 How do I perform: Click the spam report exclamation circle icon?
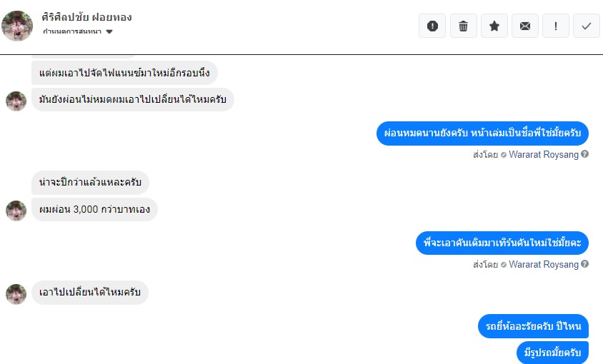click(432, 26)
